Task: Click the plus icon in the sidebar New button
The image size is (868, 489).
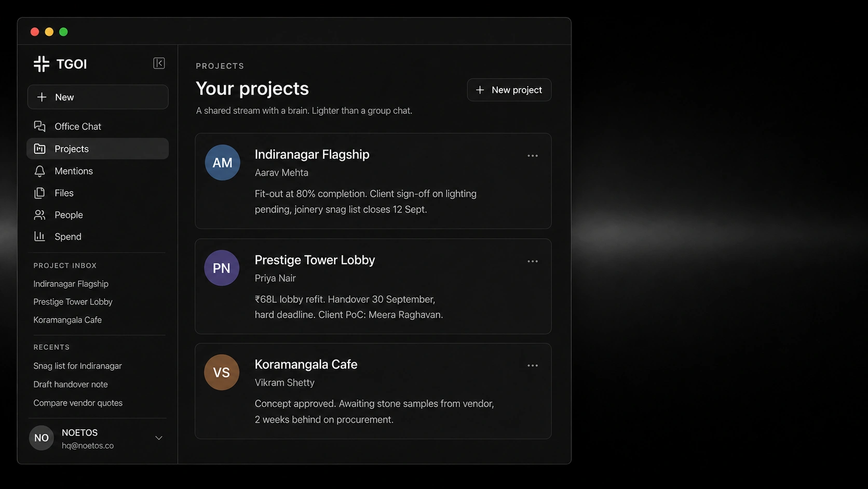Action: 42,97
